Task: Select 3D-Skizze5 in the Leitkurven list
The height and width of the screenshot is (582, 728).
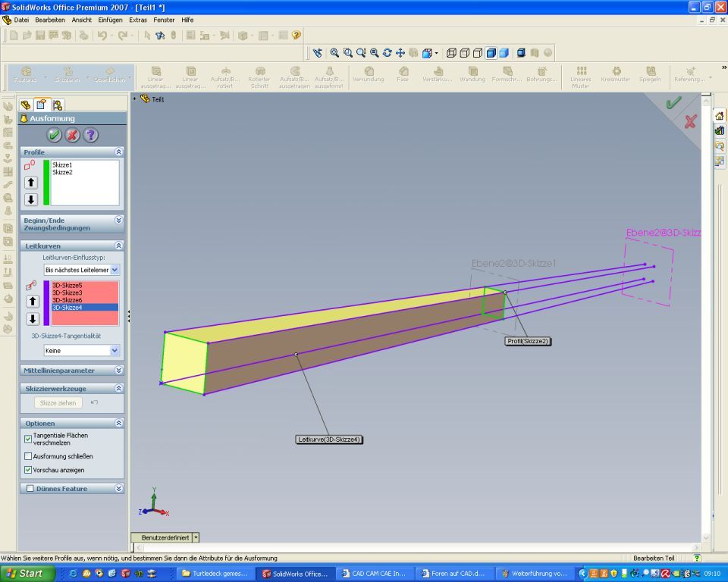Action: (67, 285)
